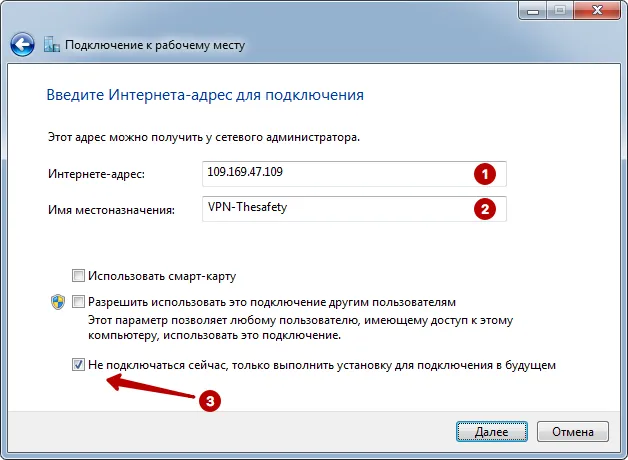The height and width of the screenshot is (460, 628).
Task: Focus the 'Имя местоназначения' field with VPN-Thesafety
Action: coord(354,209)
